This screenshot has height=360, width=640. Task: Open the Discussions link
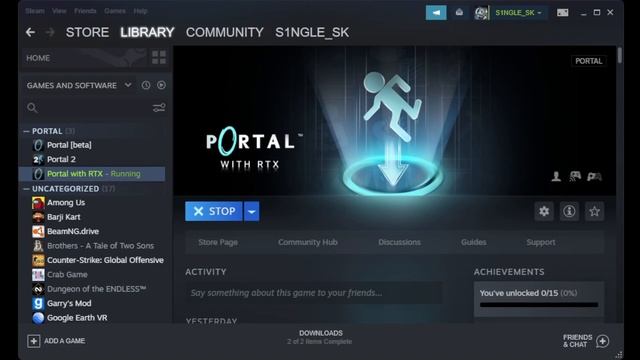coord(399,242)
